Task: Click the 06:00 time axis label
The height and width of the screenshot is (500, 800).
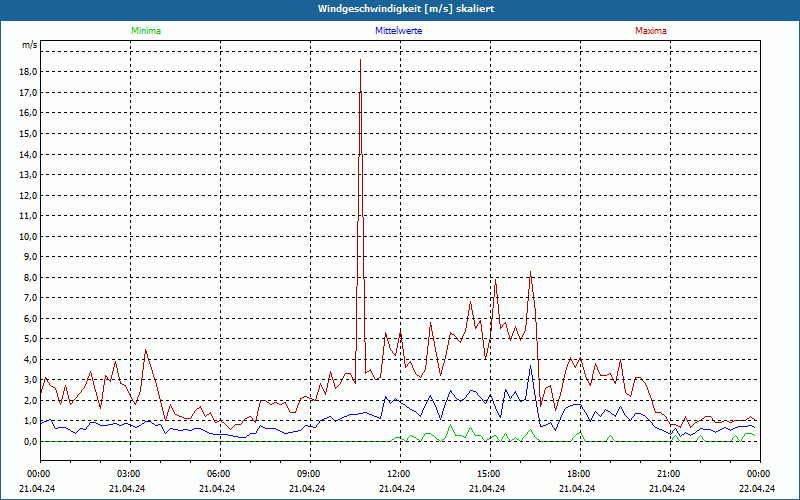Action: [x=220, y=474]
